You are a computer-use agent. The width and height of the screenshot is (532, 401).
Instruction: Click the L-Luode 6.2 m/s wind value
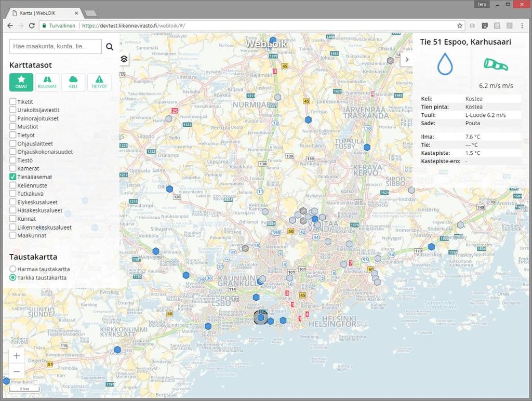point(486,115)
